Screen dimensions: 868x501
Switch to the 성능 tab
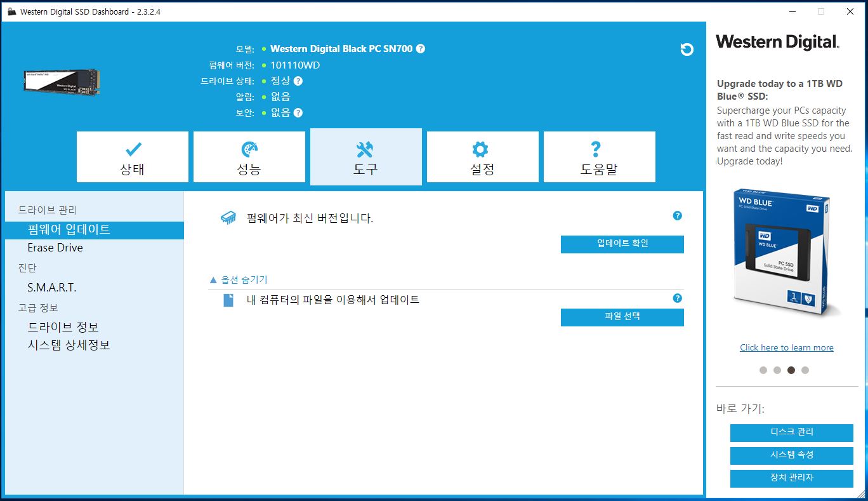pos(249,157)
